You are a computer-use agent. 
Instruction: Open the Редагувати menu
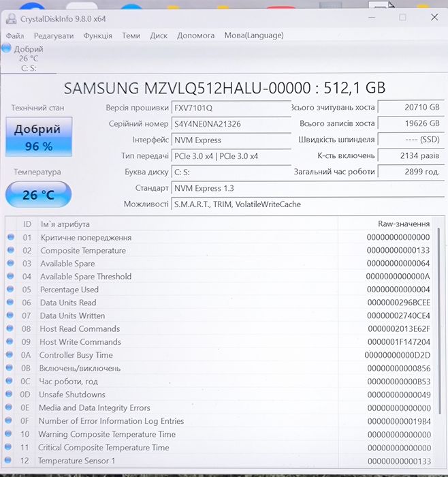point(54,35)
